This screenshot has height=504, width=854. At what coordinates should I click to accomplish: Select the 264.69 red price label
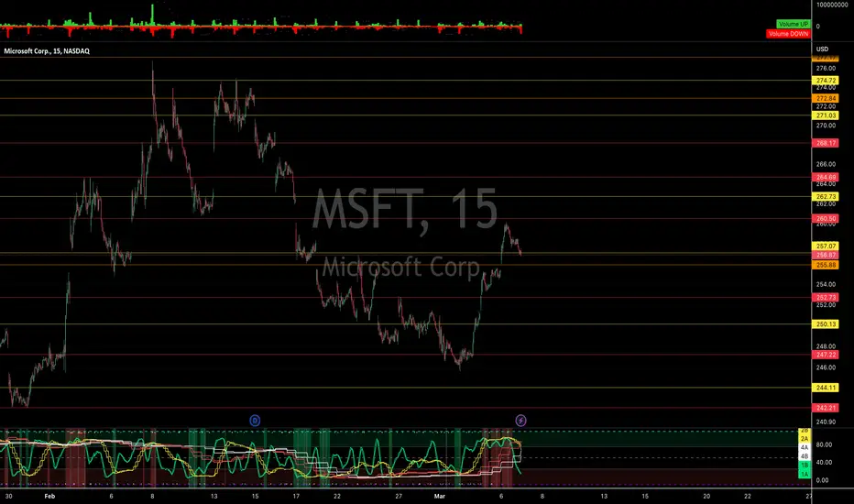pyautogui.click(x=827, y=177)
